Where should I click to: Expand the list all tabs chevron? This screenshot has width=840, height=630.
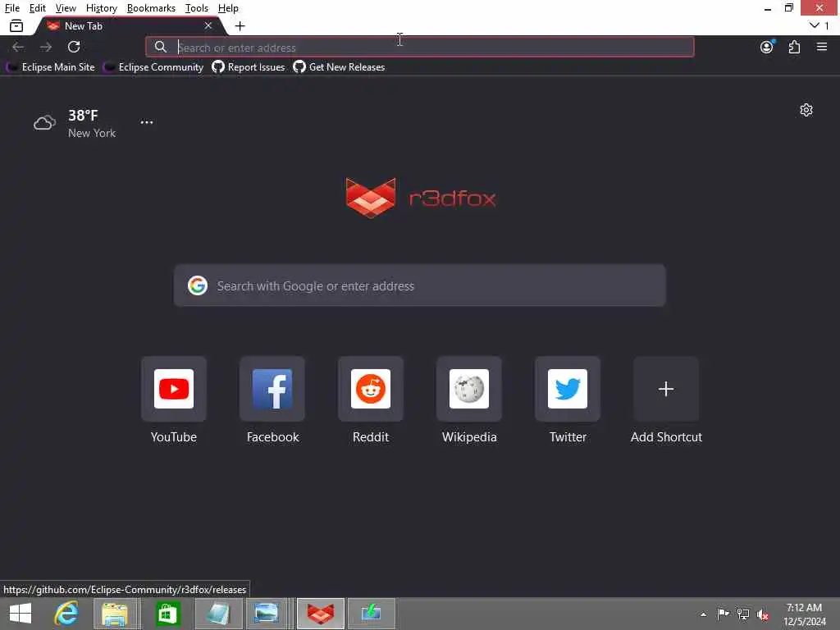click(x=815, y=25)
